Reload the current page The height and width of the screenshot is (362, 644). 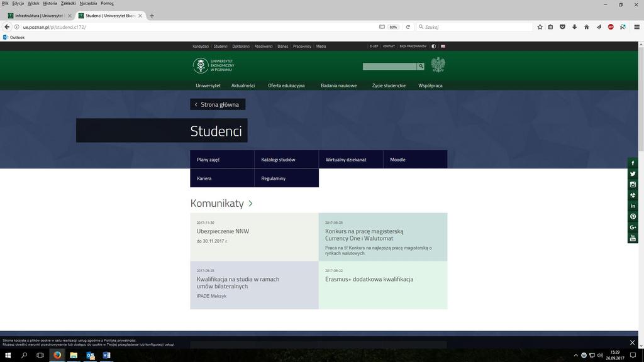pyautogui.click(x=408, y=27)
